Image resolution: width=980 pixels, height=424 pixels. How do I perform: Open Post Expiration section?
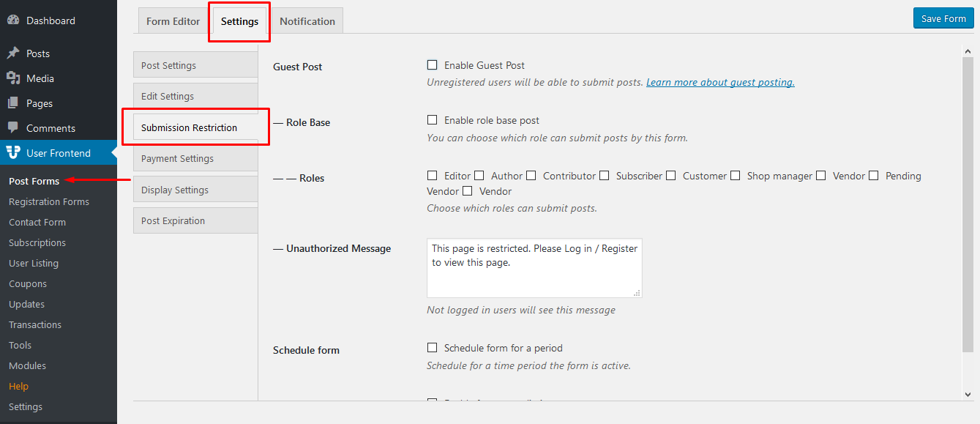(x=195, y=221)
